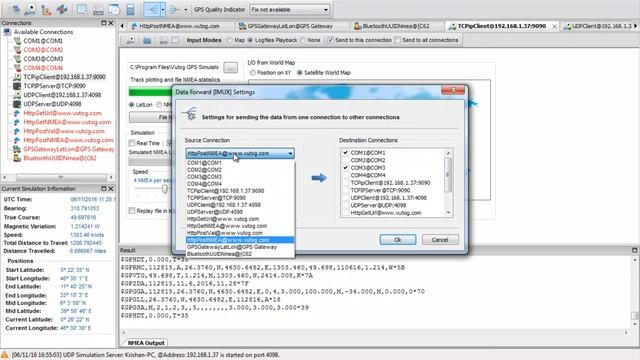This screenshot has height=360, width=640.
Task: Adjust the NMEA per second speed slider
Action: (164, 189)
